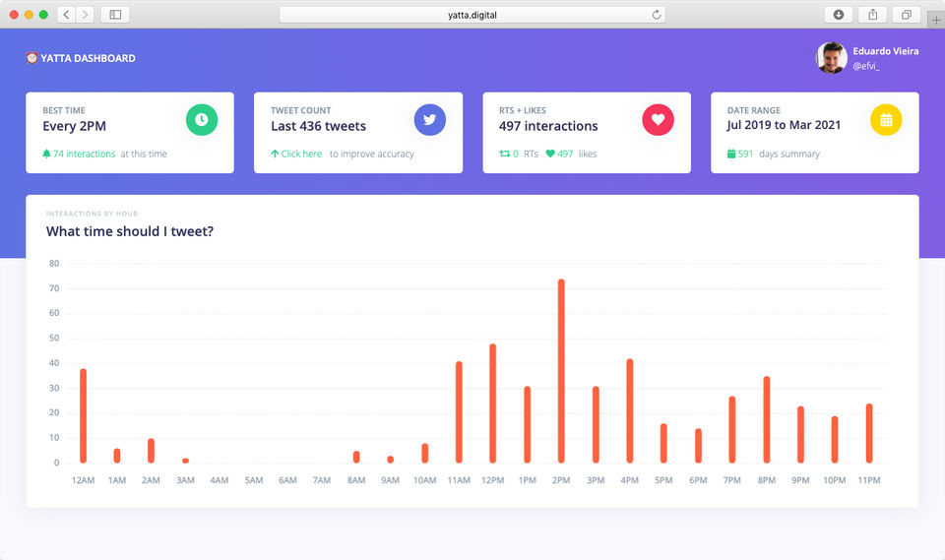Screen dimensions: 945x560
Task: Click the 1PM bar in the chart
Action: (x=528, y=424)
